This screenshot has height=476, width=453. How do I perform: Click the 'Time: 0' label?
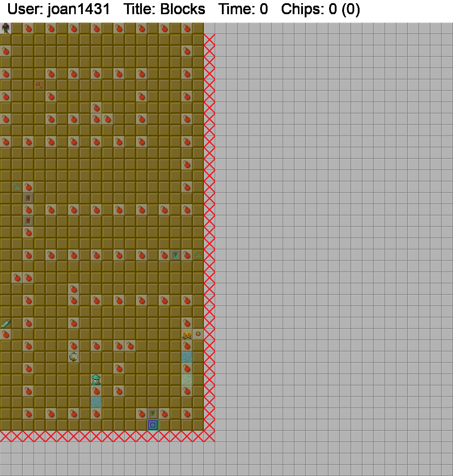tap(243, 9)
